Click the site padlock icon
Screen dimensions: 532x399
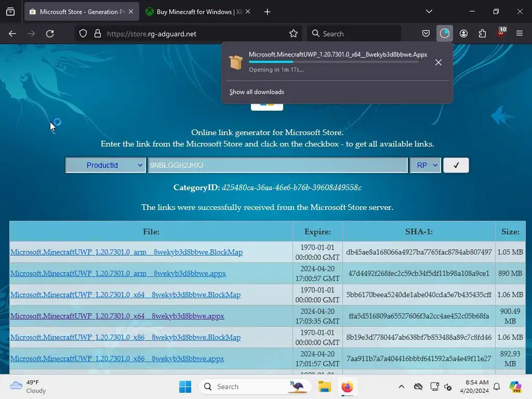[98, 34]
